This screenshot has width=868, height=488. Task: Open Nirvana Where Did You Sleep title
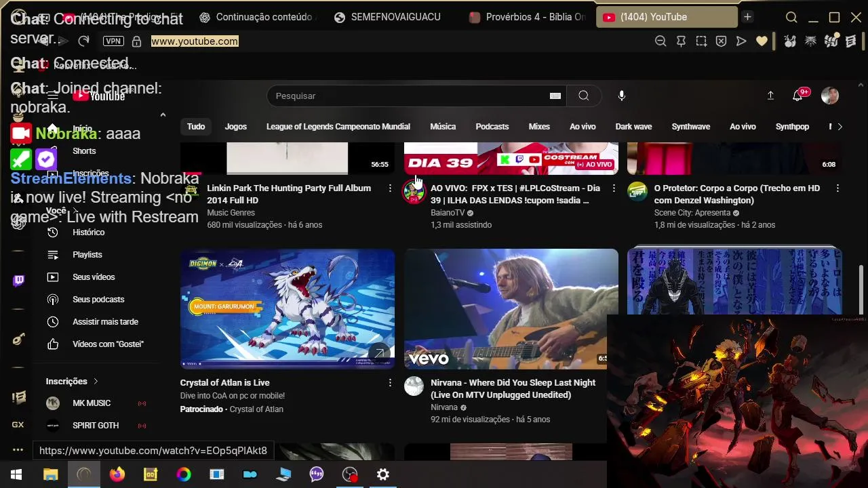coord(513,389)
